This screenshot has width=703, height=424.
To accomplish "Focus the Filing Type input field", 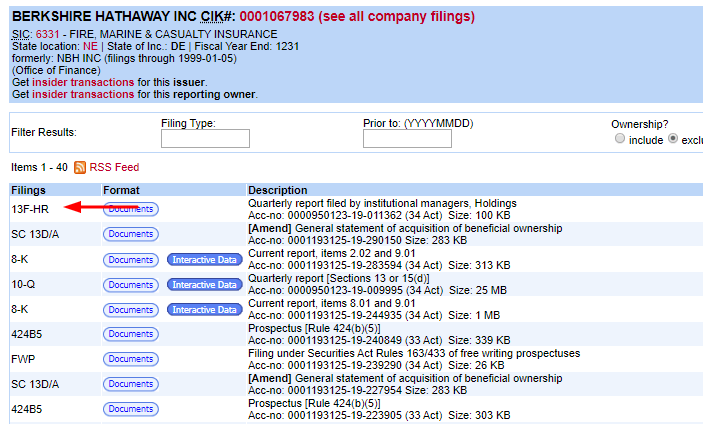I will [205, 138].
